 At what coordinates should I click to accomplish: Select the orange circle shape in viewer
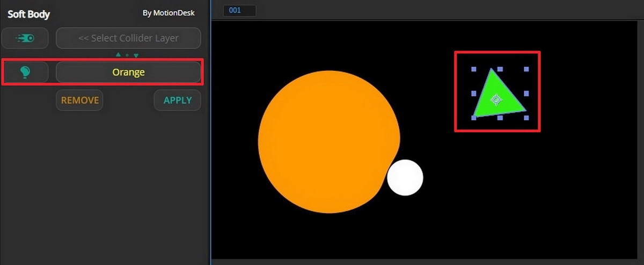328,142
